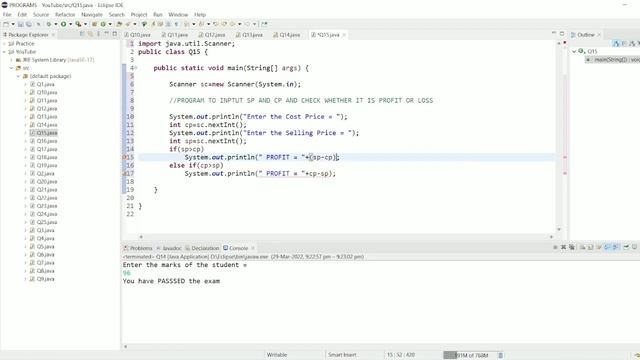The width and height of the screenshot is (640, 360).
Task: Select Q16.java in Package Explorer
Action: (x=47, y=141)
